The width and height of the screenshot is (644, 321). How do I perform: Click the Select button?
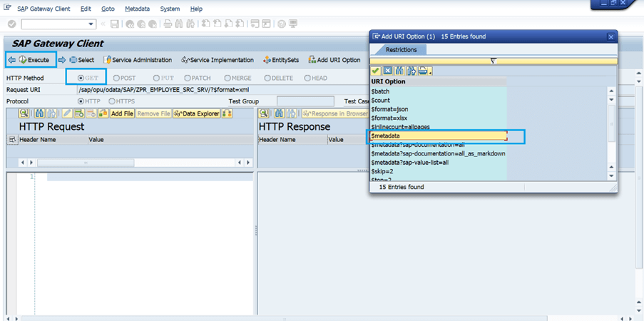(81, 60)
